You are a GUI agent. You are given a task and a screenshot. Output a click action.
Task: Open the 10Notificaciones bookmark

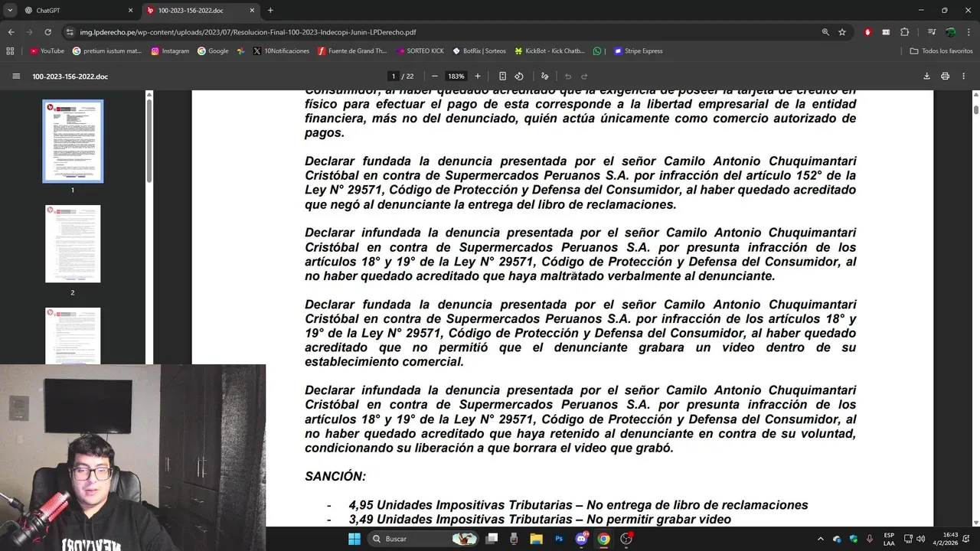pos(281,51)
